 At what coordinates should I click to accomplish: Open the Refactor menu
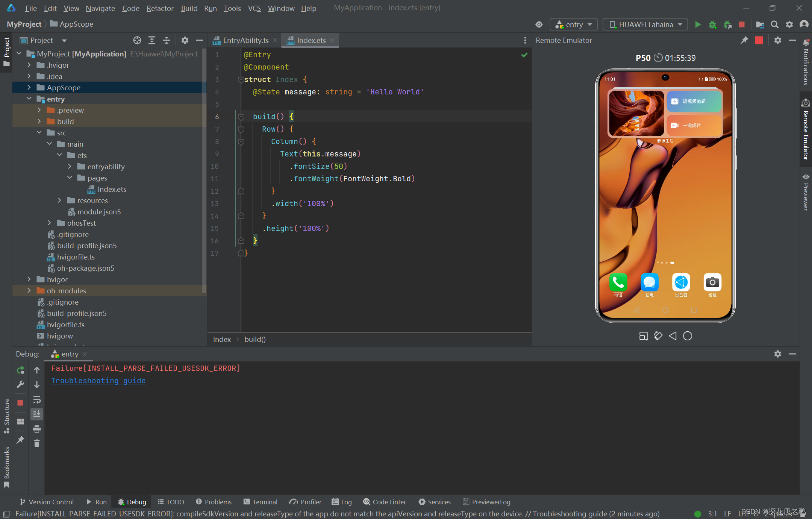coord(160,8)
